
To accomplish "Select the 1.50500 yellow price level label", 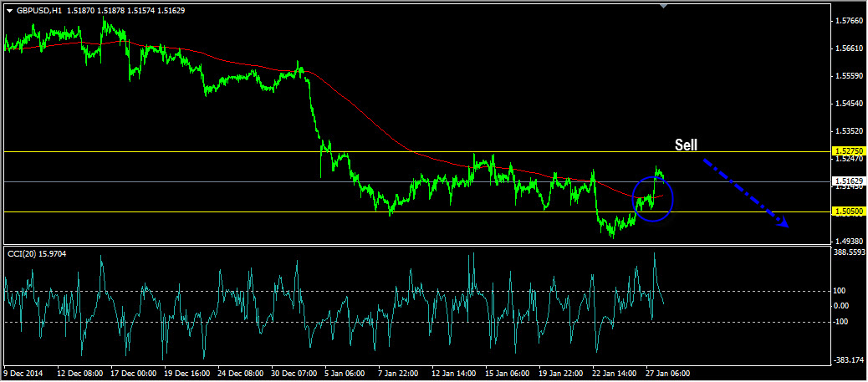I will click(849, 211).
